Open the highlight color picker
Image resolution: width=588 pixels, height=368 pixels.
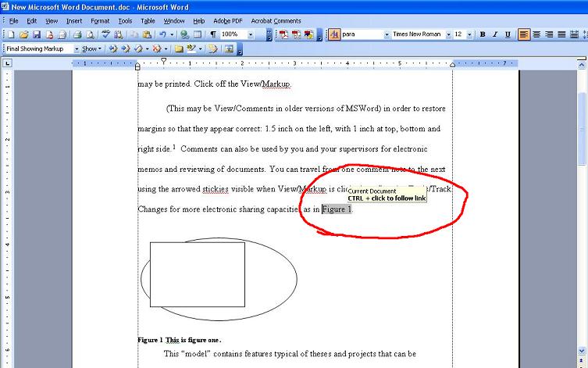coord(199,48)
